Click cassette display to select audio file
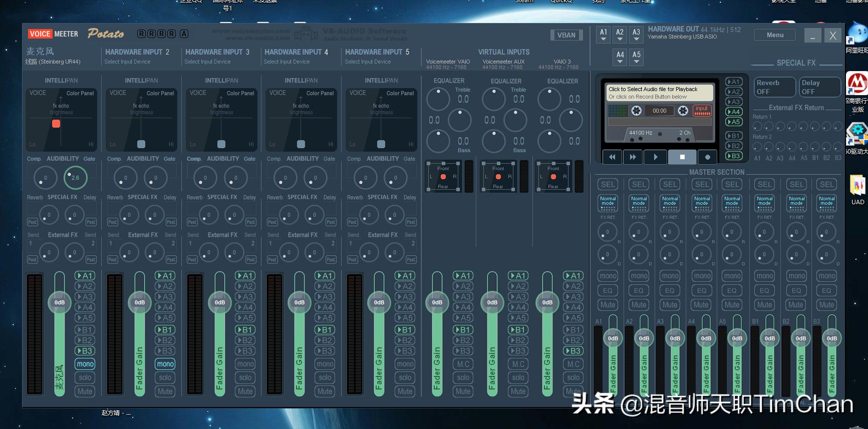Viewport: 868px width, 429px height. tap(660, 93)
